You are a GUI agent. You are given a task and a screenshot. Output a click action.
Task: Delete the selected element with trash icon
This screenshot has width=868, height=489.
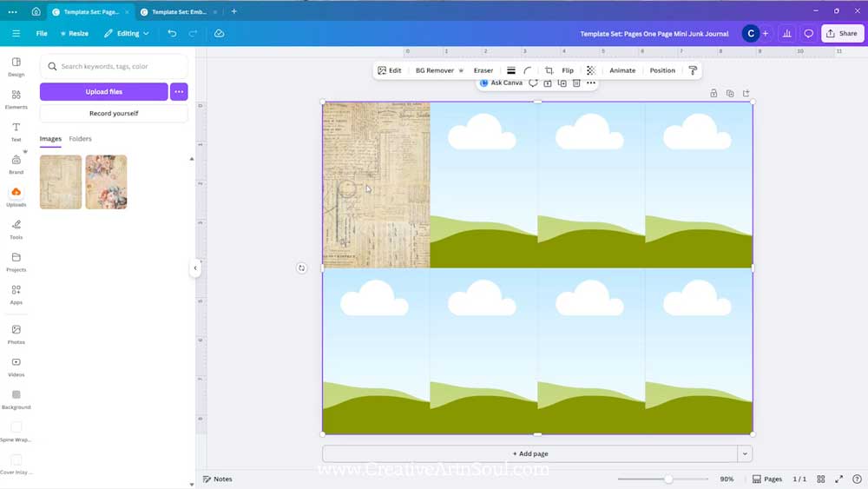[576, 83]
